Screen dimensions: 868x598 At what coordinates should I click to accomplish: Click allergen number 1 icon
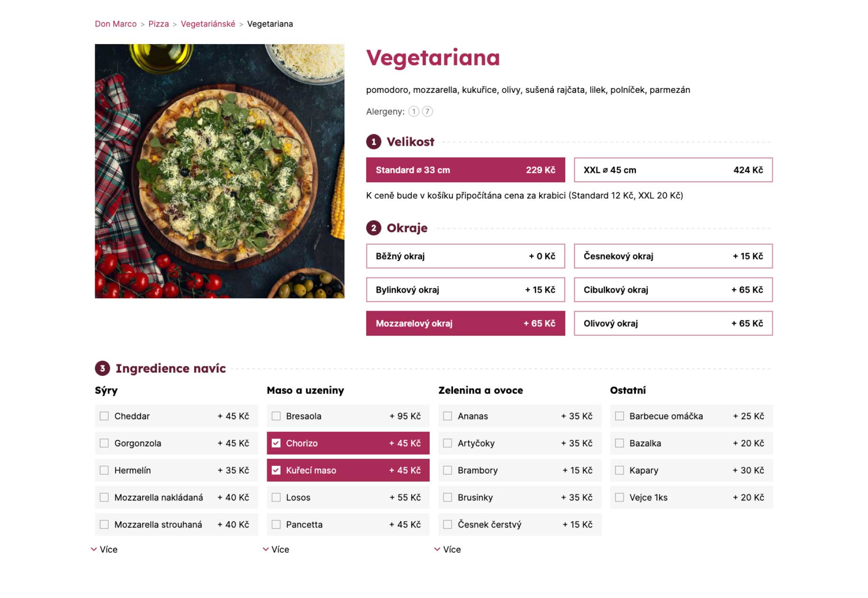[414, 111]
